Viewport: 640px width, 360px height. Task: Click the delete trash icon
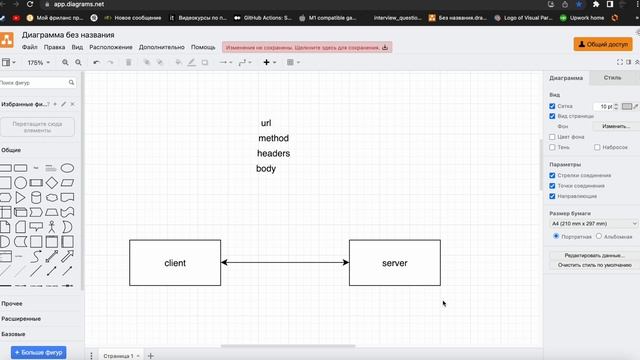click(129, 62)
